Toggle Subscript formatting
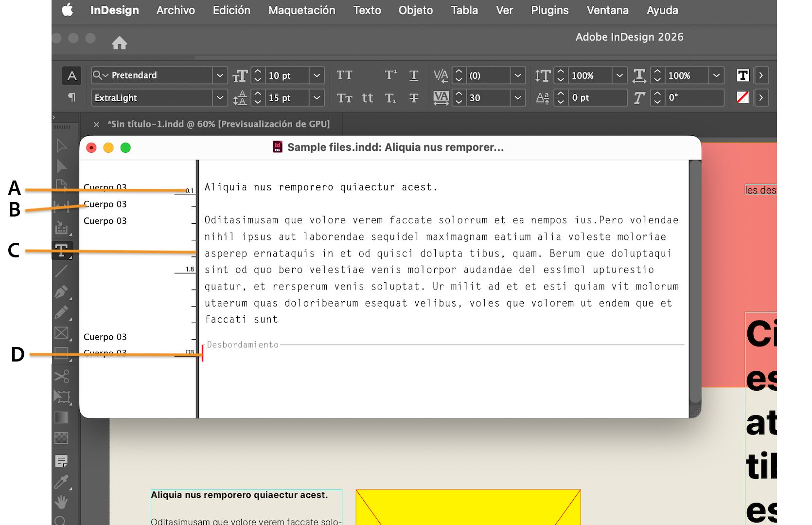Viewport: 812px width, 525px height. pos(390,98)
